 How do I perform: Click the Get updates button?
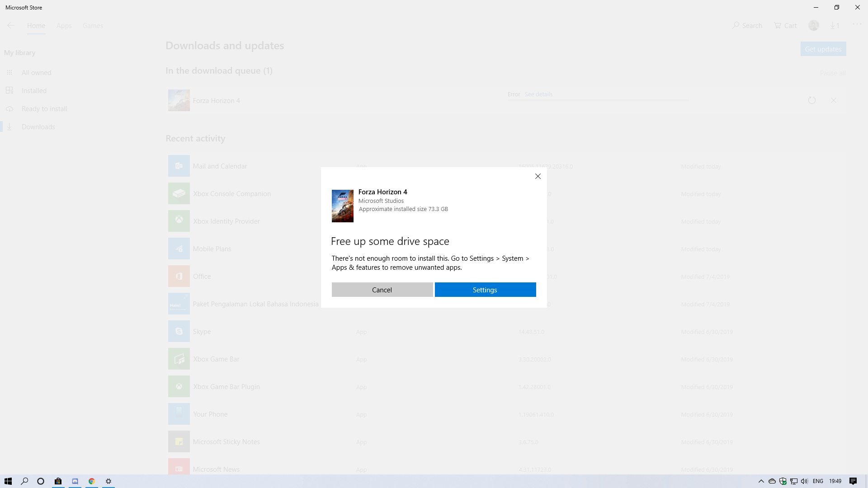click(x=823, y=49)
